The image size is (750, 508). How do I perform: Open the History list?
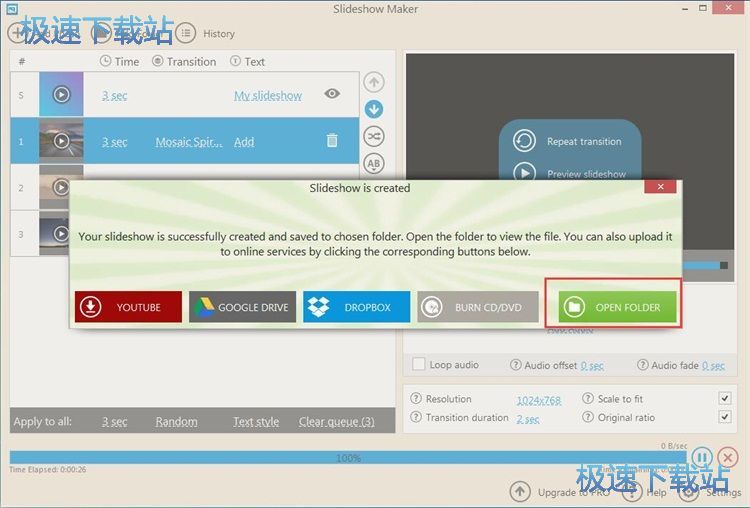click(206, 33)
